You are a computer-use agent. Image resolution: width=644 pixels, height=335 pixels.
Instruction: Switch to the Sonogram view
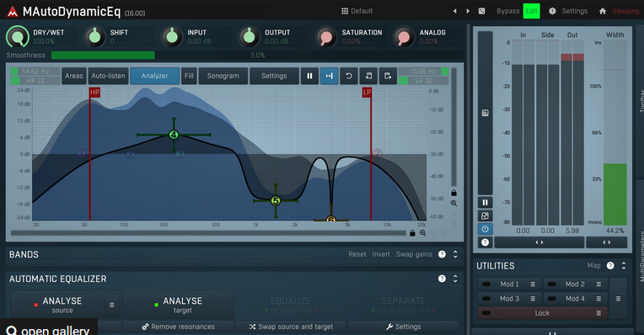(x=223, y=76)
